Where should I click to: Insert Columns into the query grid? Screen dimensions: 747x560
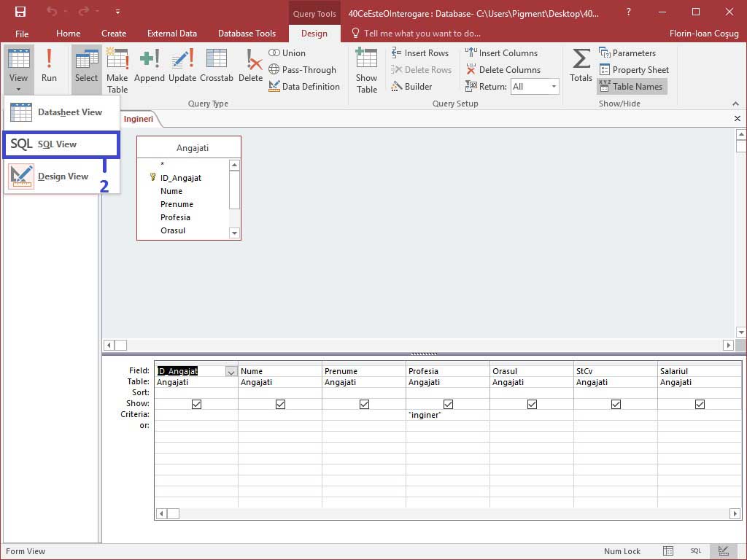(x=501, y=52)
